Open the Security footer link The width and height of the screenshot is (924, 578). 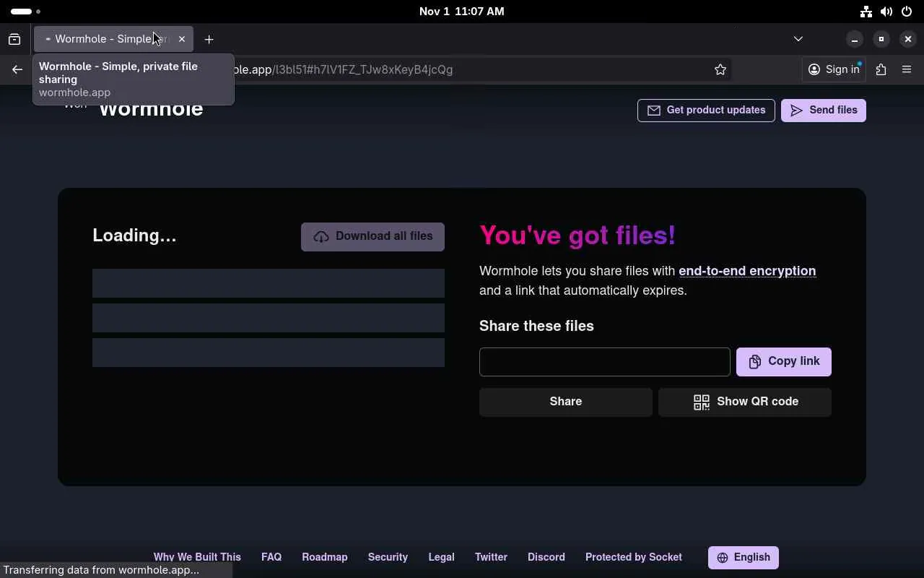pyautogui.click(x=388, y=557)
